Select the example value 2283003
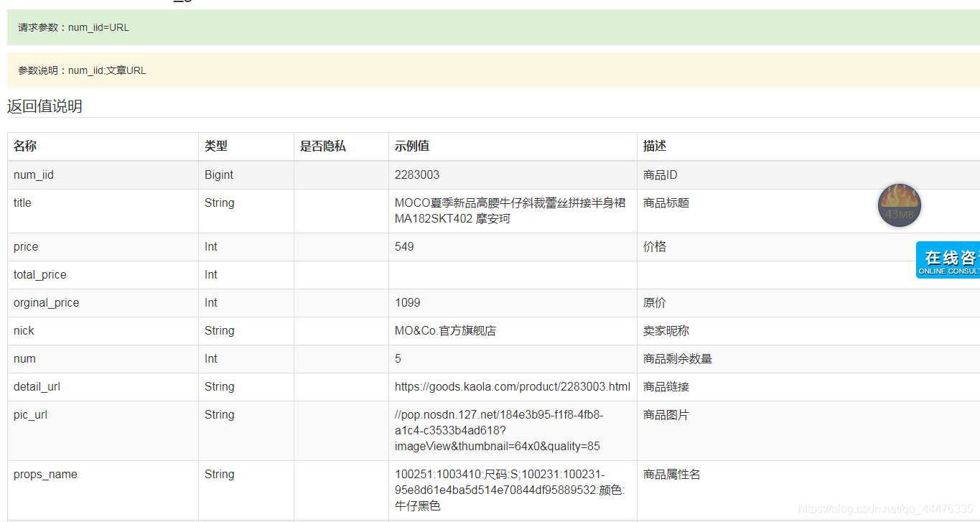The width and height of the screenshot is (980, 522). (x=417, y=174)
